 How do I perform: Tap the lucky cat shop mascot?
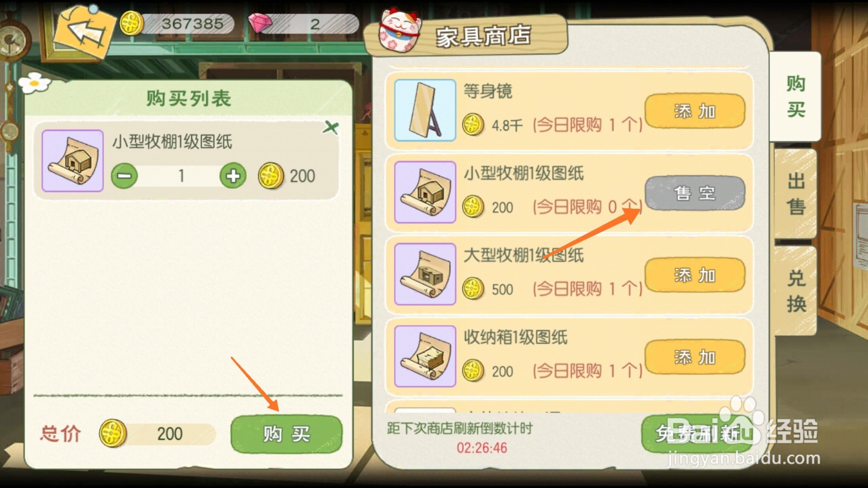tap(400, 30)
